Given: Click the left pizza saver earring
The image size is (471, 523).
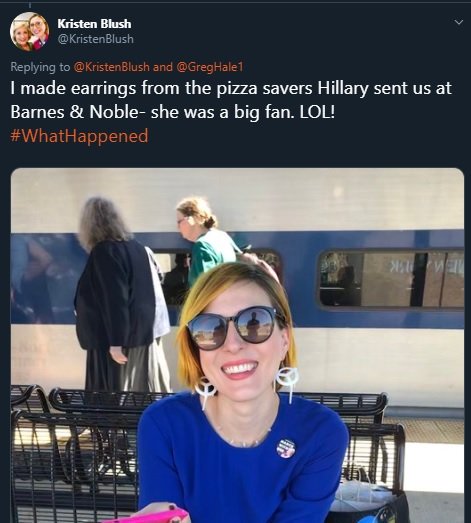Looking at the screenshot, I should click(x=205, y=390).
